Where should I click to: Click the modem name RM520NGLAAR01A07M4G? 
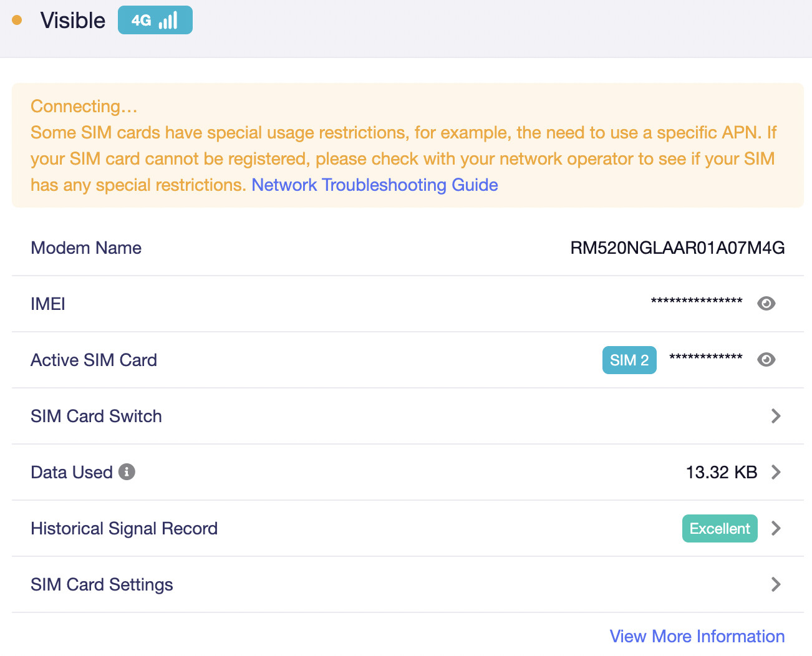pos(677,248)
